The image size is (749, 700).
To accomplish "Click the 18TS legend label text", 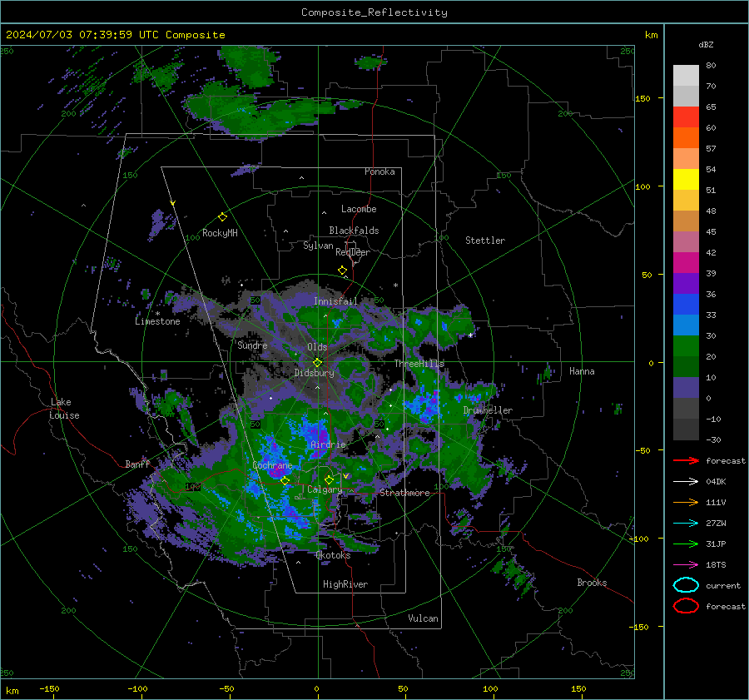I will (x=716, y=565).
